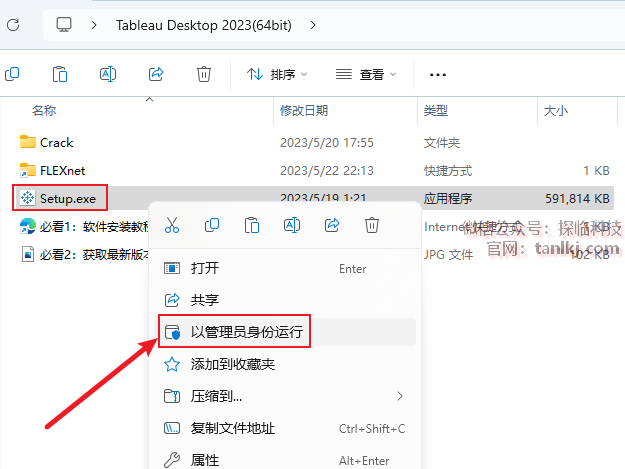This screenshot has width=625, height=469.
Task: Choose 共享 in context menu
Action: (x=285, y=300)
